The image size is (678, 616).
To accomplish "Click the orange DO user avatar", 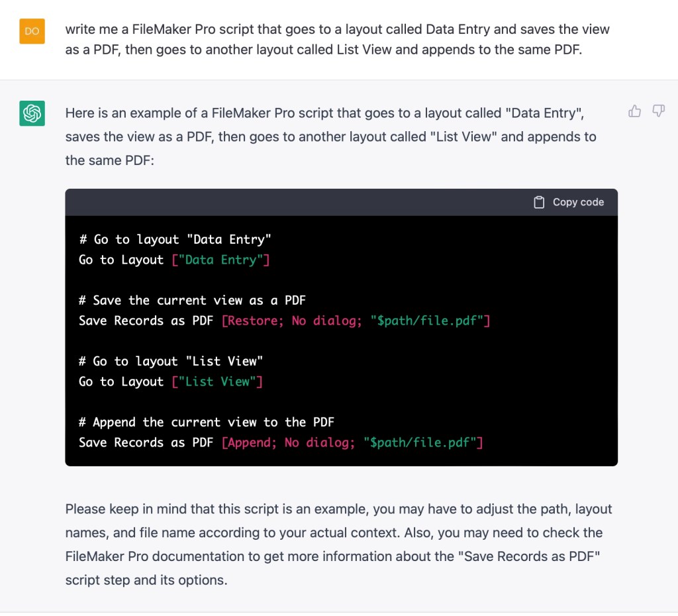I will tap(32, 31).
